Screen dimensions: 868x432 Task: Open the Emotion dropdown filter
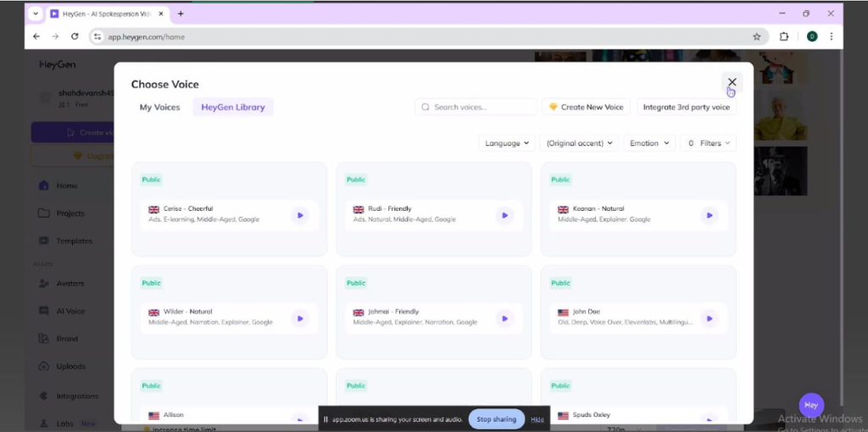(648, 143)
